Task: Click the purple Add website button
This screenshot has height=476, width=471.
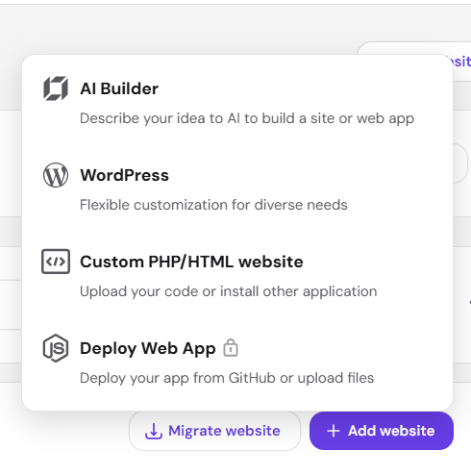Action: coord(382,431)
